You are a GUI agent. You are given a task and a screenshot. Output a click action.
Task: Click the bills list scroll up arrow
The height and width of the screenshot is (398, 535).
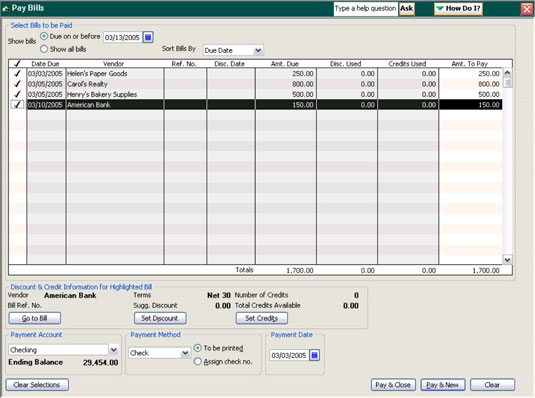click(x=507, y=73)
